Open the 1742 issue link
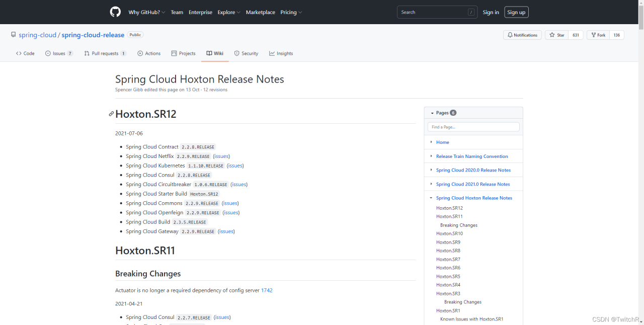The image size is (644, 325). coord(267,290)
